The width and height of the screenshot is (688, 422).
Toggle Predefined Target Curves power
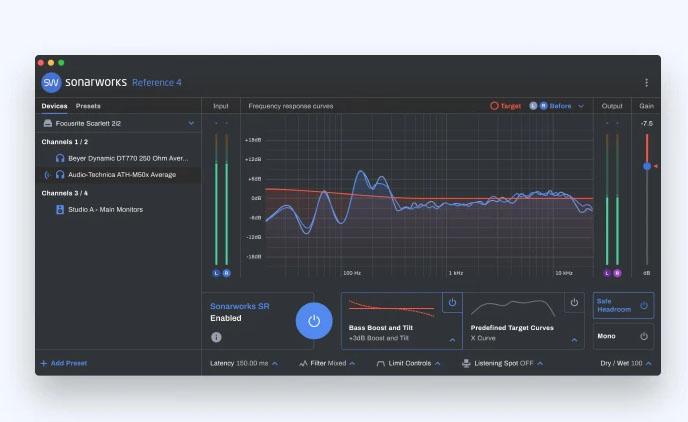[x=574, y=302]
